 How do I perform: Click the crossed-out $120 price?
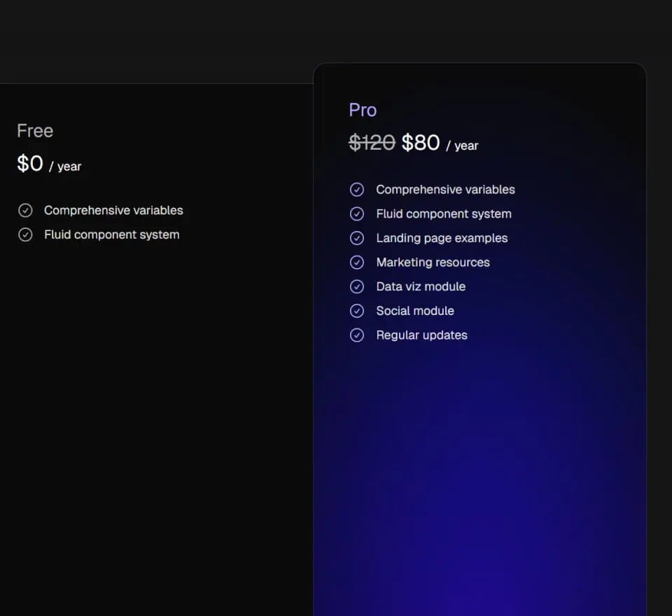pos(372,143)
